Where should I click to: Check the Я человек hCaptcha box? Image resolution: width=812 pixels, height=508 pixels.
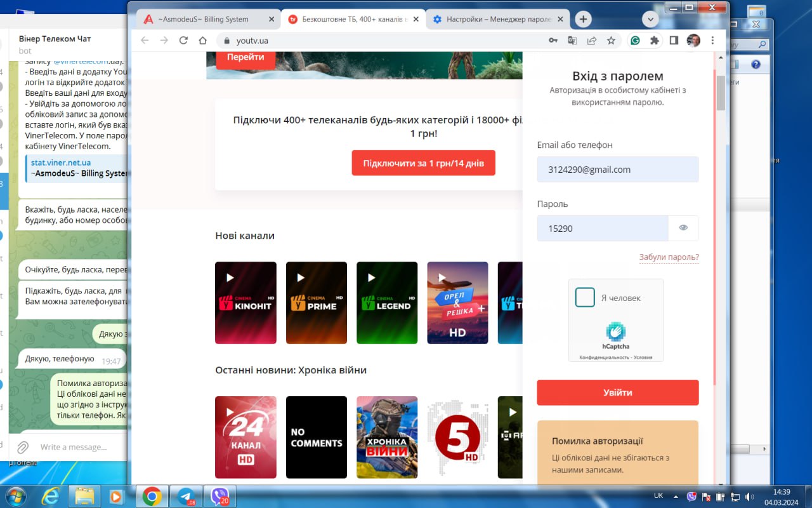click(x=585, y=297)
